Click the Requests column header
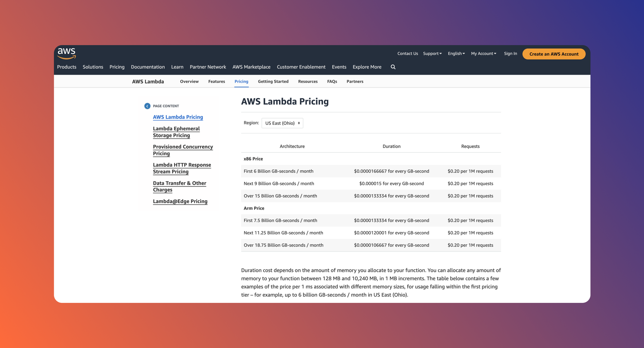This screenshot has height=348, width=644. pyautogui.click(x=470, y=146)
